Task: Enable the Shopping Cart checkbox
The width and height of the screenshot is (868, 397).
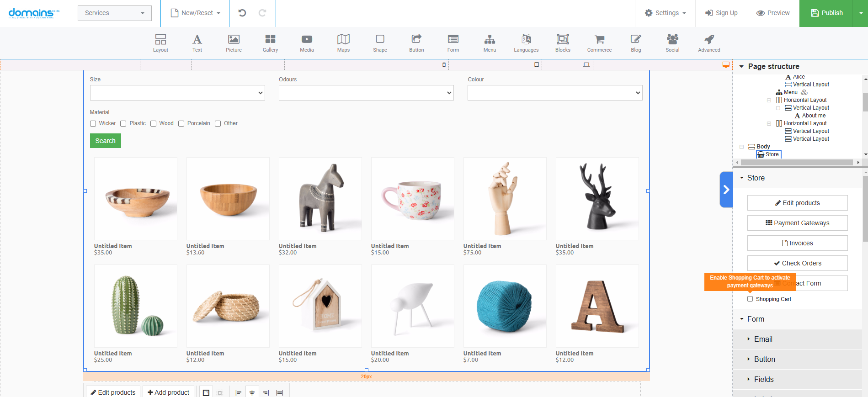Action: pos(750,299)
